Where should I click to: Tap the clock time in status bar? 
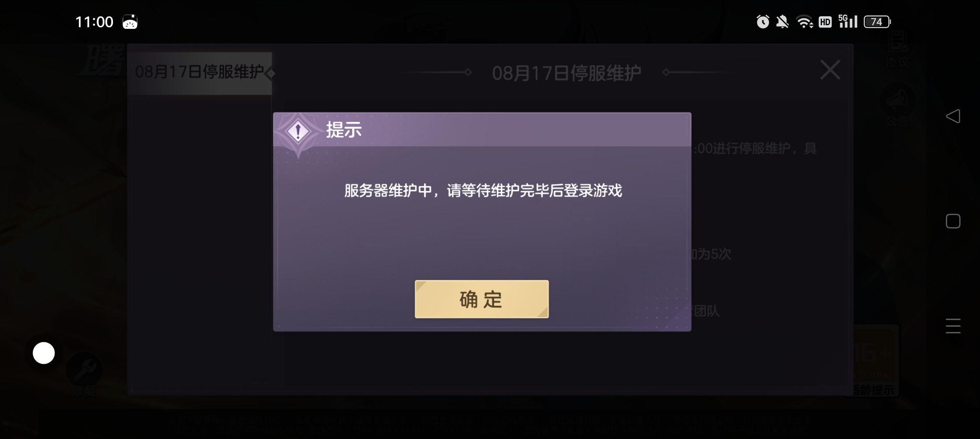(94, 22)
